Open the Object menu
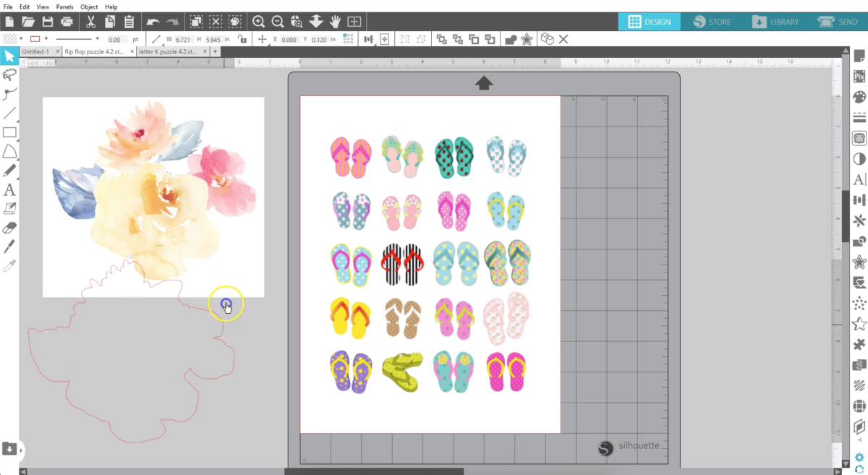 pyautogui.click(x=90, y=7)
